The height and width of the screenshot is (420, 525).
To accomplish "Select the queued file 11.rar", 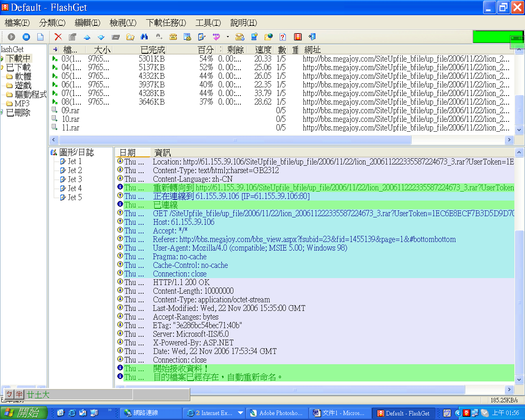I will coord(281,128).
